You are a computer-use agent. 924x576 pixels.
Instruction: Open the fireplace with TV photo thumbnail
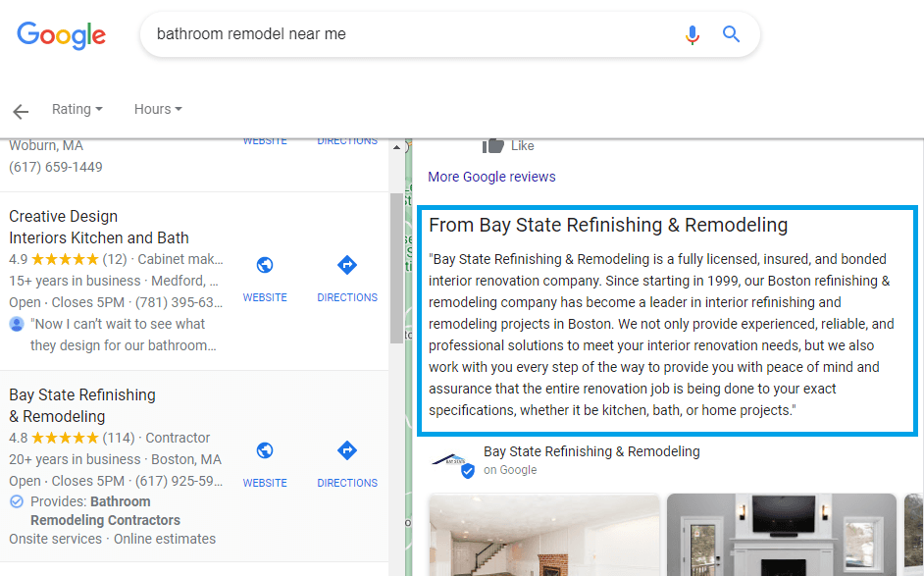tap(782, 535)
